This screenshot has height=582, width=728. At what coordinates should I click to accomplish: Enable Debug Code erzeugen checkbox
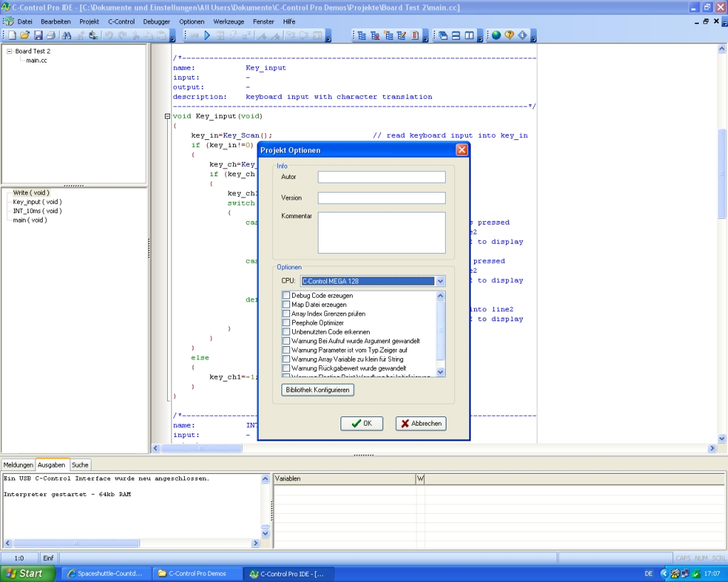point(286,295)
